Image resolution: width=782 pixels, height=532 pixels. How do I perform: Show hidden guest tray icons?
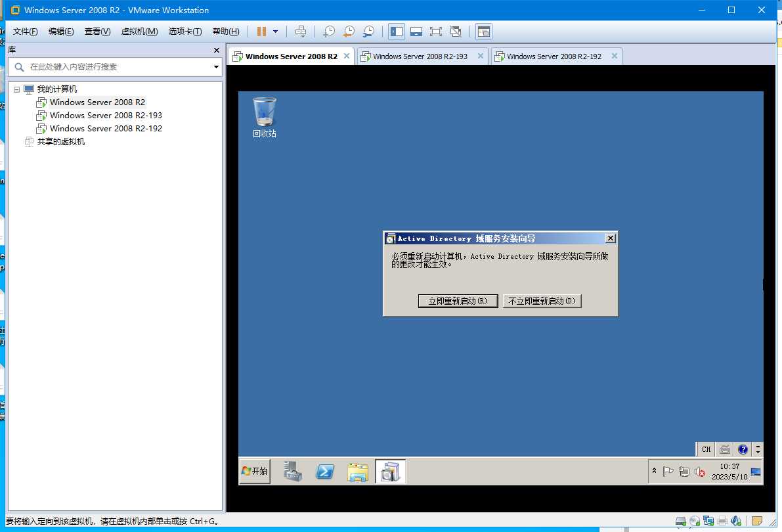click(x=655, y=471)
